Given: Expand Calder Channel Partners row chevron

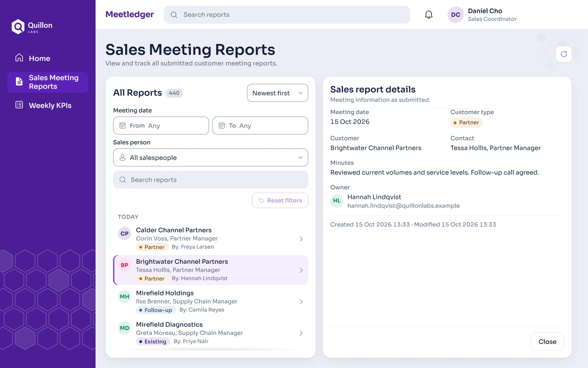Looking at the screenshot, I should pyautogui.click(x=301, y=239).
